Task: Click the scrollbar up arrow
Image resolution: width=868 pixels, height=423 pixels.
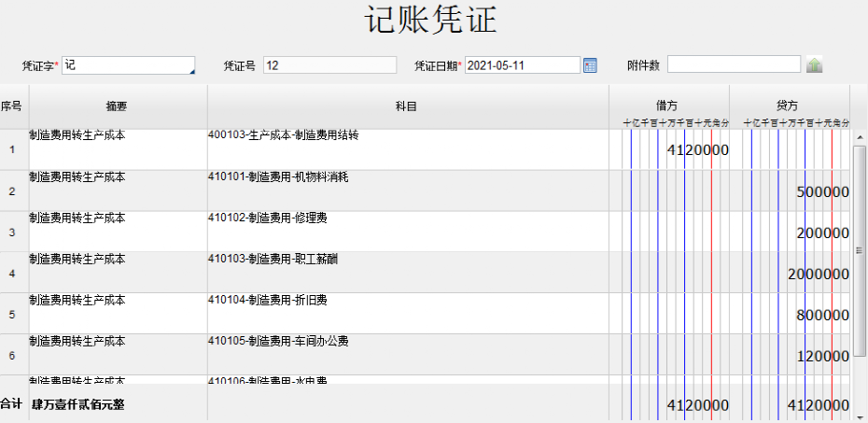Action: pos(860,138)
